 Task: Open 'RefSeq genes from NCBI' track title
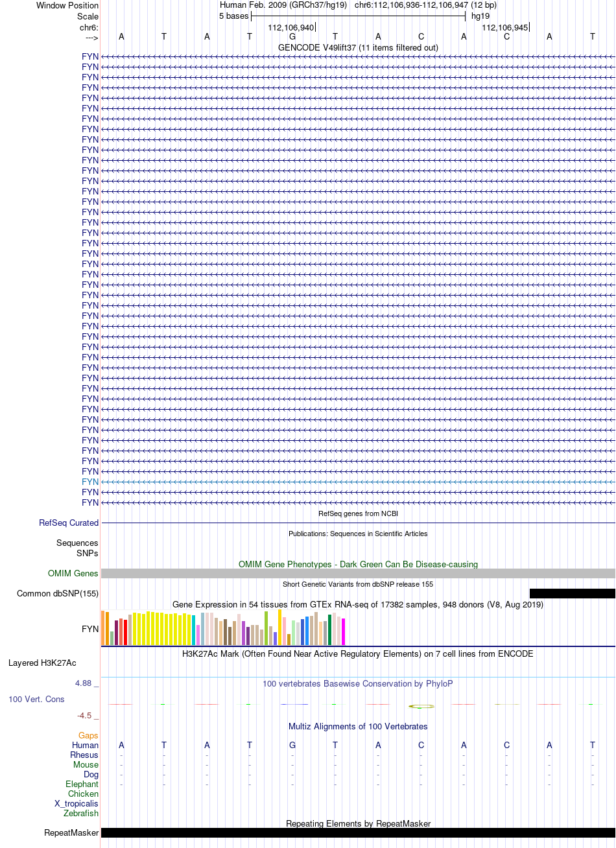tap(358, 513)
